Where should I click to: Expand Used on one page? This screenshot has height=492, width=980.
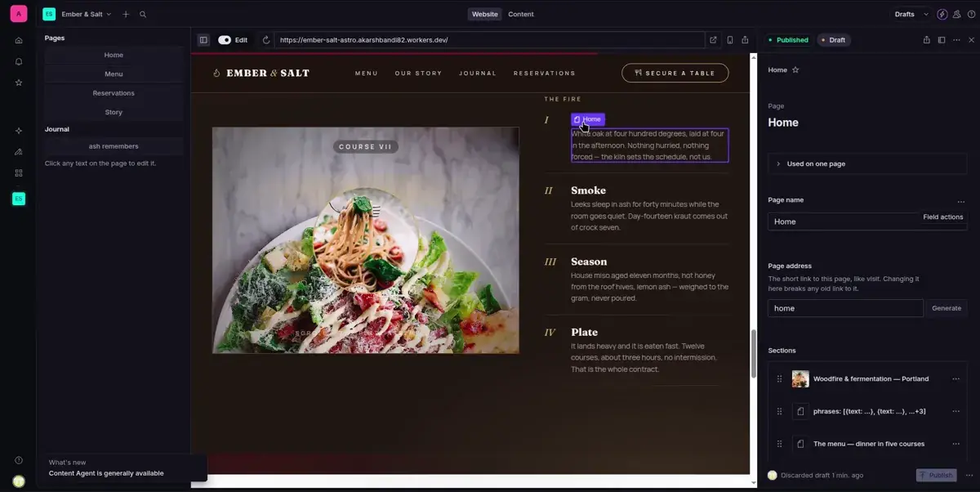(x=868, y=163)
